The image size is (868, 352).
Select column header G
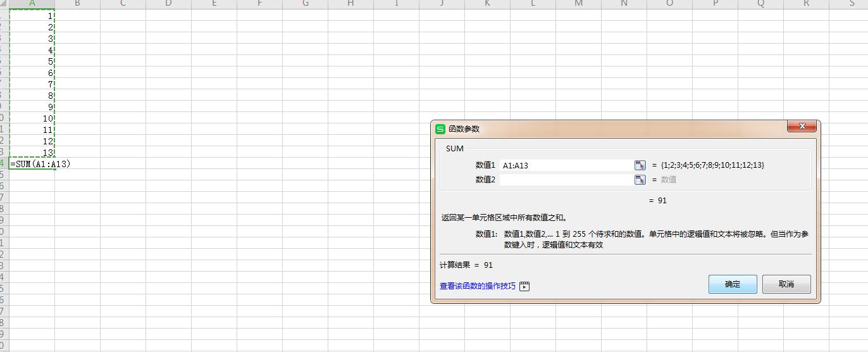point(305,4)
